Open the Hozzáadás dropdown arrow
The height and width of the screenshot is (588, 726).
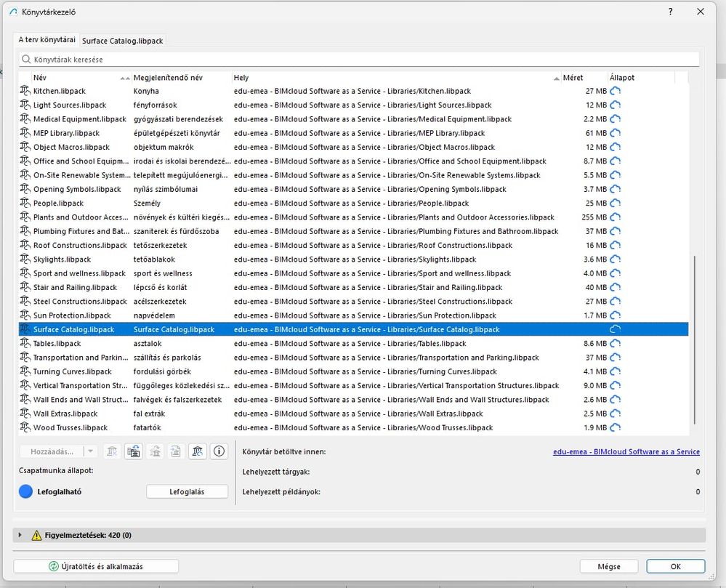[x=90, y=451]
